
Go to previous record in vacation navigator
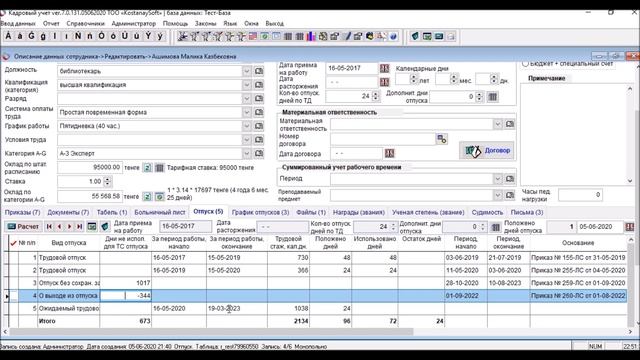point(60,227)
